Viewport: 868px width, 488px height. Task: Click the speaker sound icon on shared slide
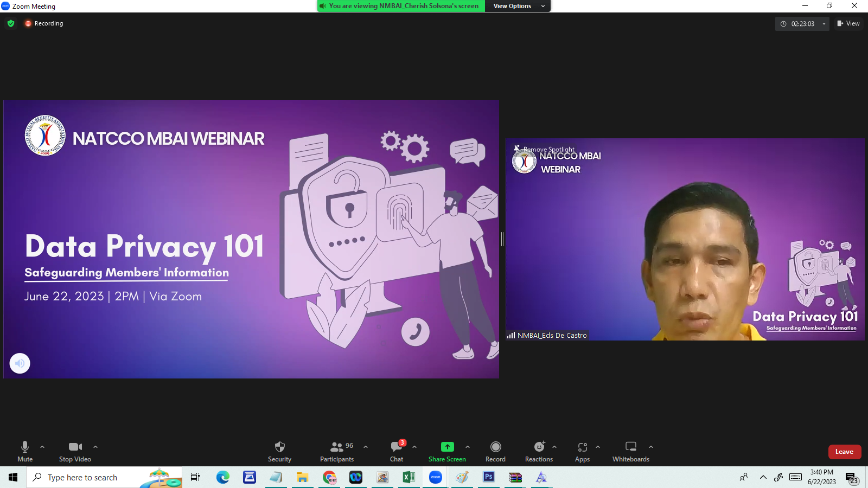click(20, 363)
